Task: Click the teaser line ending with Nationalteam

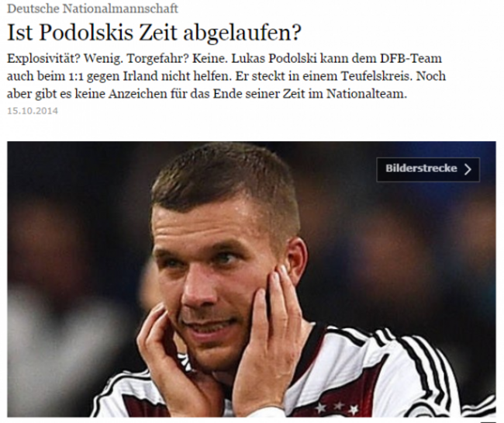Action: [x=207, y=94]
